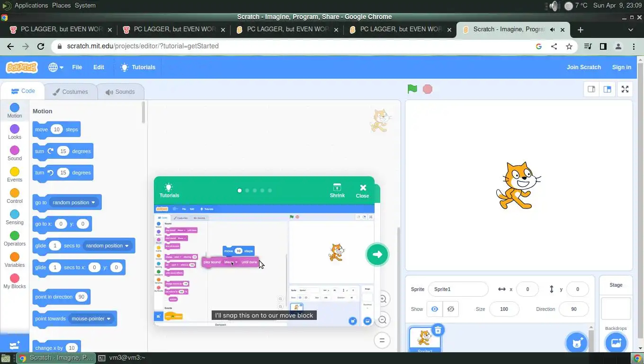Screen dimensions: 644x364
Task: Click the point in direction 90 block
Action: coord(61,297)
